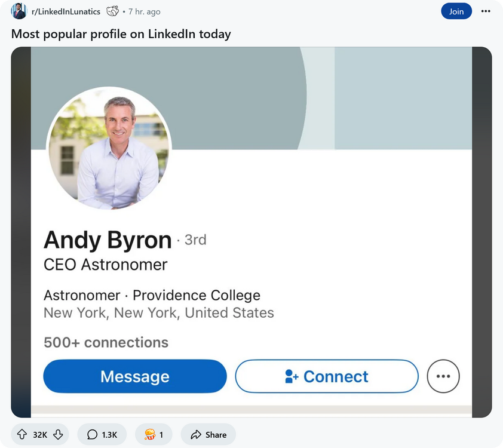503x448 pixels.
Task: Open the r/LinkedInLunatics community avatar
Action: pos(19,11)
